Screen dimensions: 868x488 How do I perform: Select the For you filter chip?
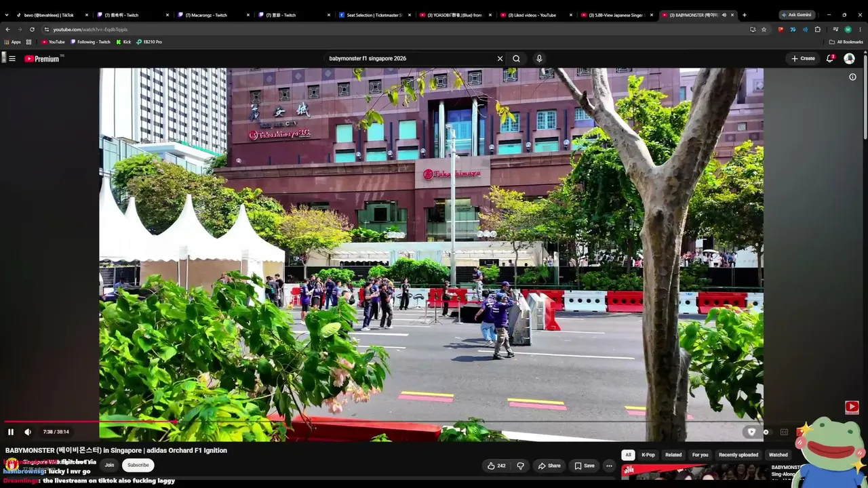(x=700, y=455)
